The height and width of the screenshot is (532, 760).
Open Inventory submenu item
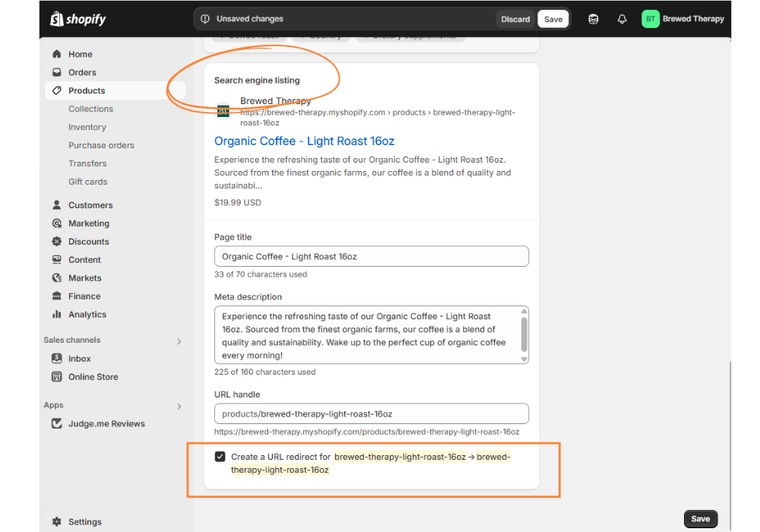(87, 127)
